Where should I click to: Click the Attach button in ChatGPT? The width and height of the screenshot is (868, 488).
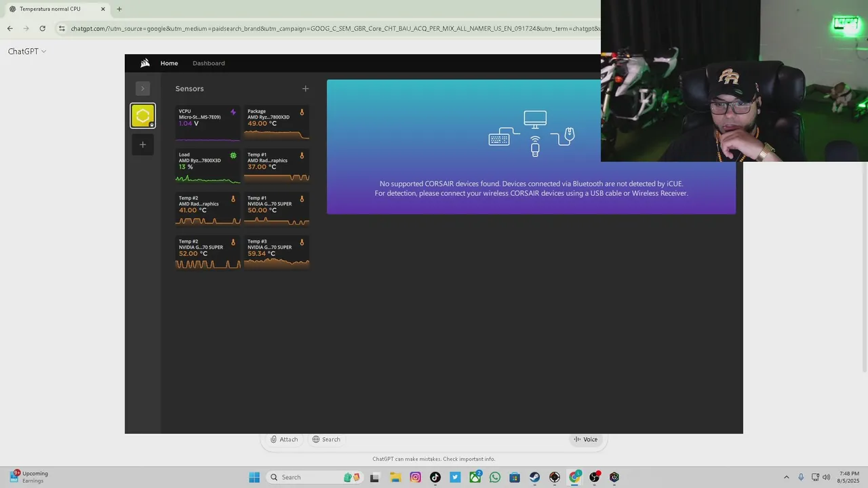coord(284,439)
